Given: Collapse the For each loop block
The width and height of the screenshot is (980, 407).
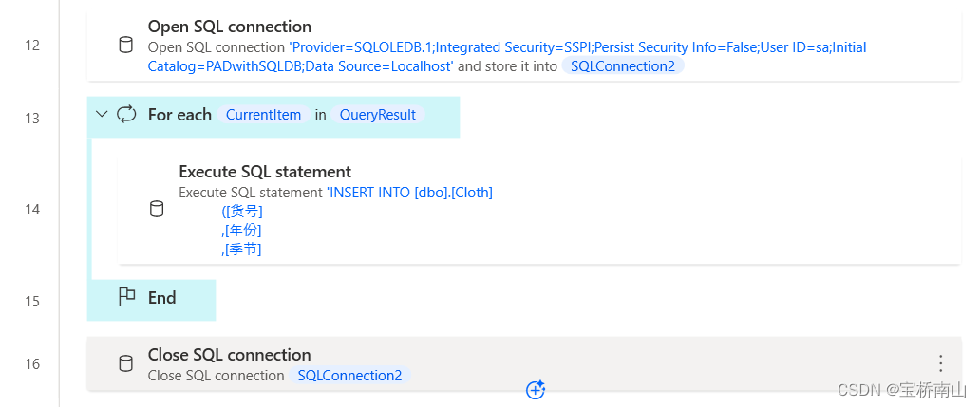Looking at the screenshot, I should tap(103, 115).
